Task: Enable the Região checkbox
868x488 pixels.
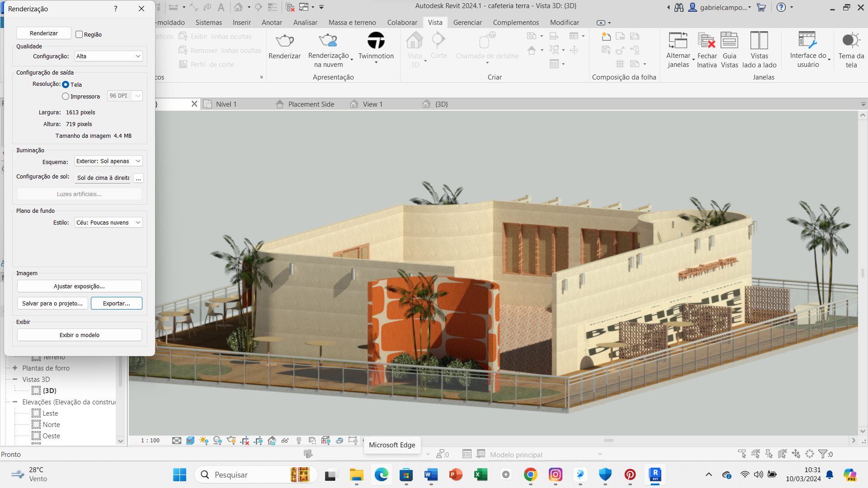Action: 79,34
